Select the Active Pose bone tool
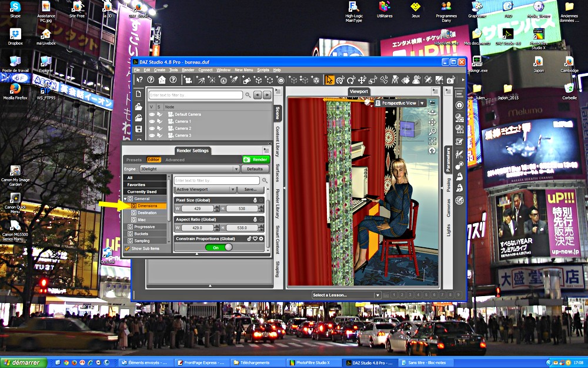 point(384,79)
